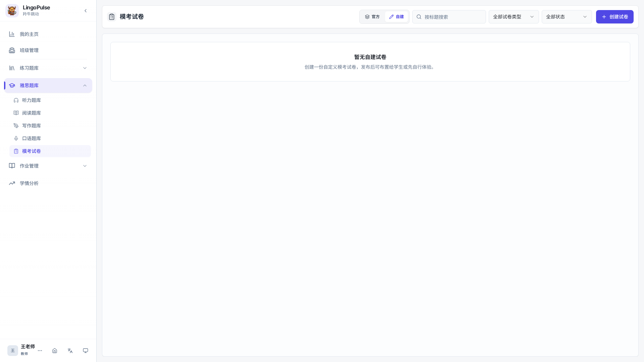Switch to the 自建 tab

coord(396,17)
